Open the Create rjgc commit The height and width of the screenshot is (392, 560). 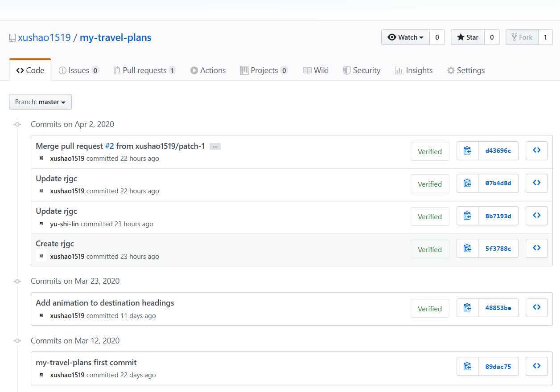(55, 244)
